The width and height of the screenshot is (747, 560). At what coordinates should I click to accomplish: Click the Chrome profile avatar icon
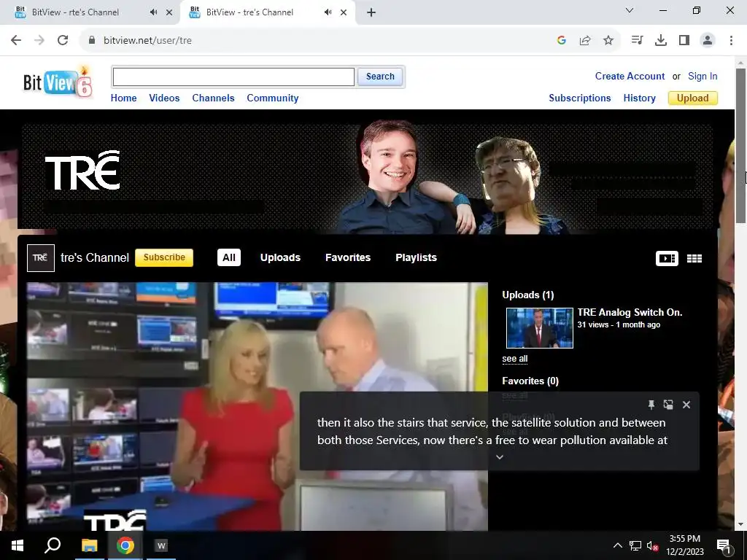coord(708,41)
